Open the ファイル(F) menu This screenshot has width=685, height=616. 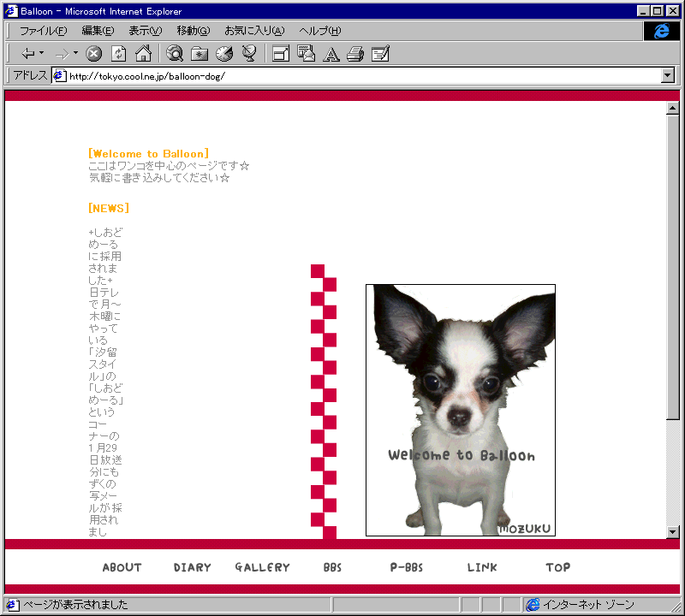click(44, 31)
